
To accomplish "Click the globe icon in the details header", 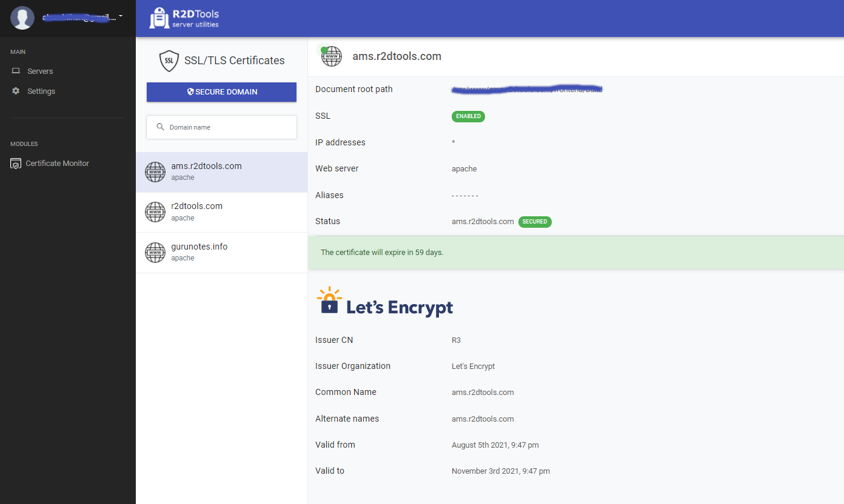I will point(332,56).
